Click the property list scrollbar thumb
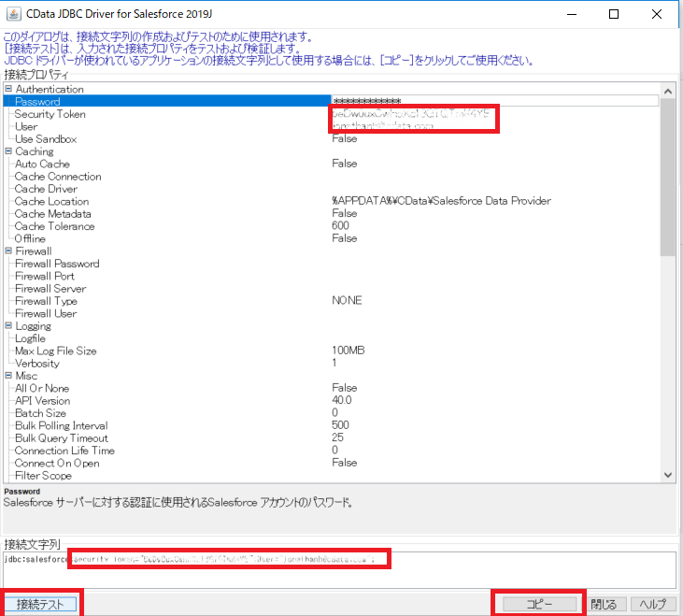 click(x=668, y=178)
